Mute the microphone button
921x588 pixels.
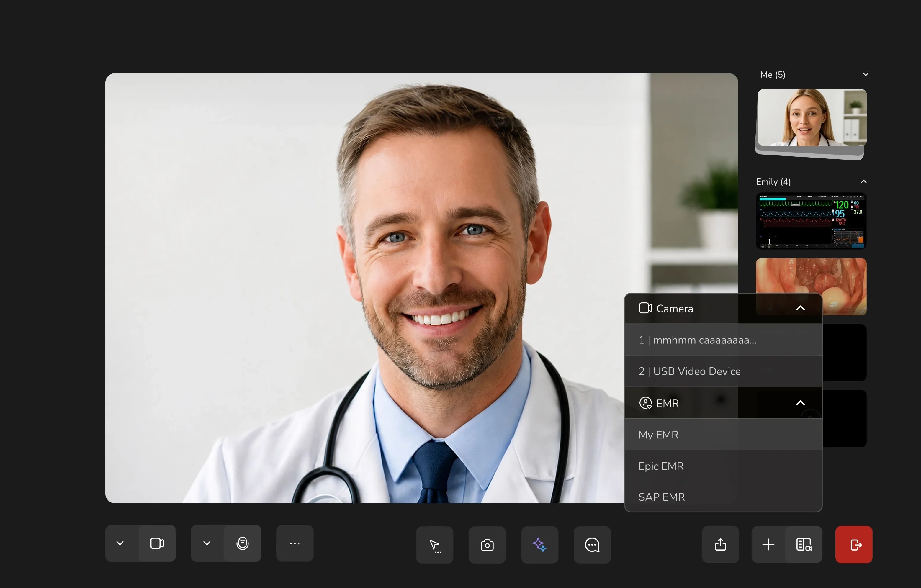click(243, 543)
